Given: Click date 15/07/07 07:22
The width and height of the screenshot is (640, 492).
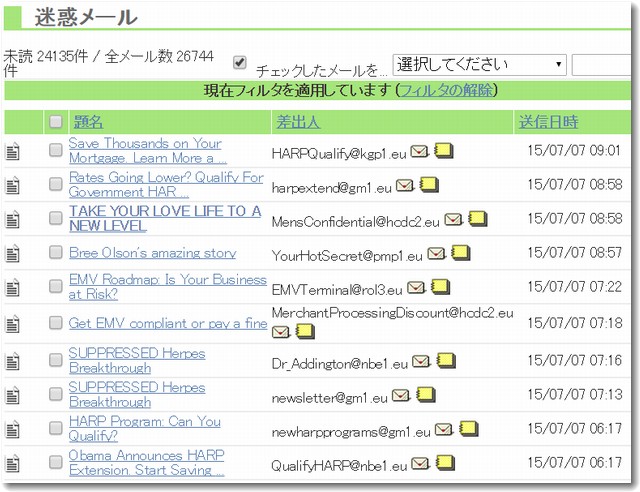Looking at the screenshot, I should (x=575, y=287).
